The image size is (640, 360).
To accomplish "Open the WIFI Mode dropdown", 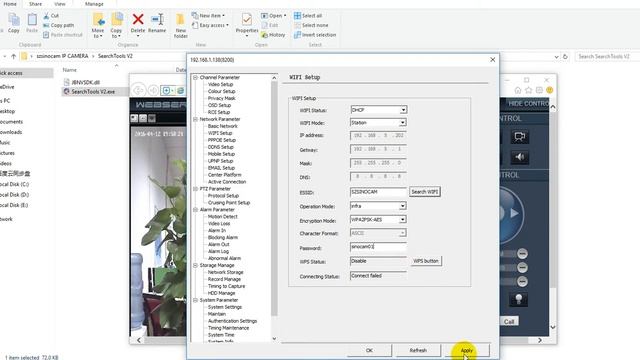I will (402, 122).
